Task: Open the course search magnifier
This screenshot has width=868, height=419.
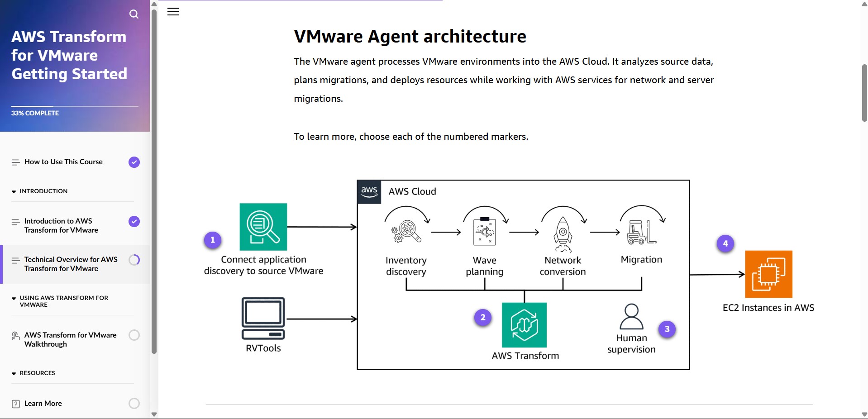Action: [134, 14]
